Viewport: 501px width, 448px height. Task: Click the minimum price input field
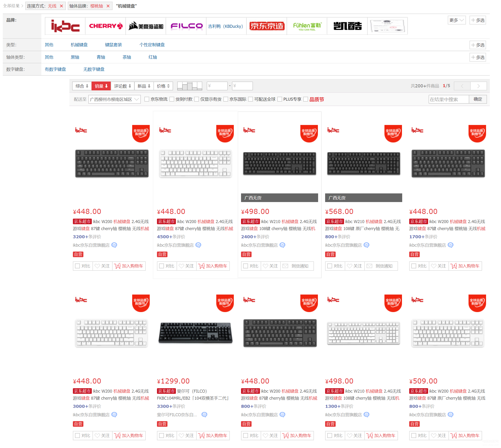[217, 86]
